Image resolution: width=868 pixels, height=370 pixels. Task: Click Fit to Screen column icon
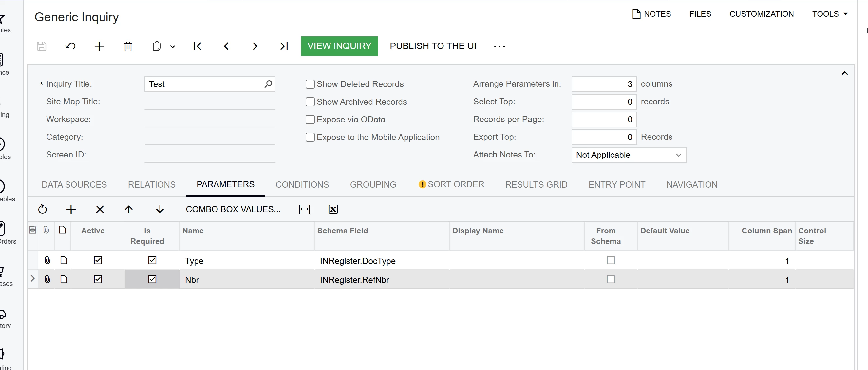pyautogui.click(x=304, y=209)
